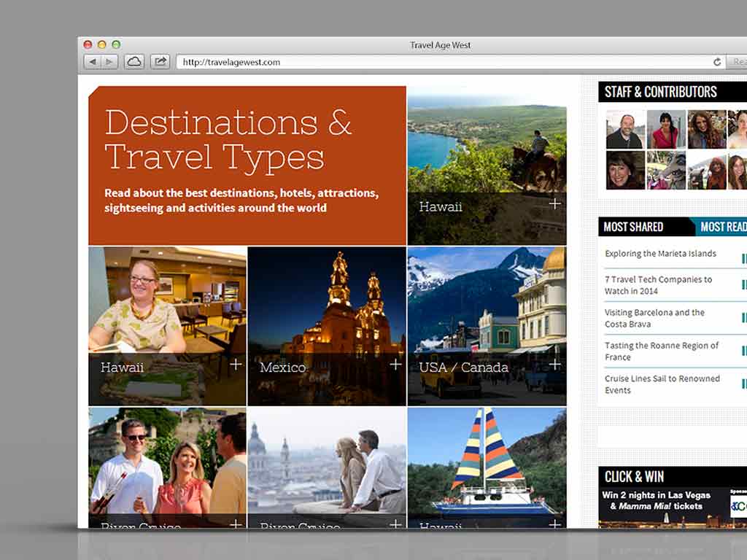Click the browser back arrow button

93,62
